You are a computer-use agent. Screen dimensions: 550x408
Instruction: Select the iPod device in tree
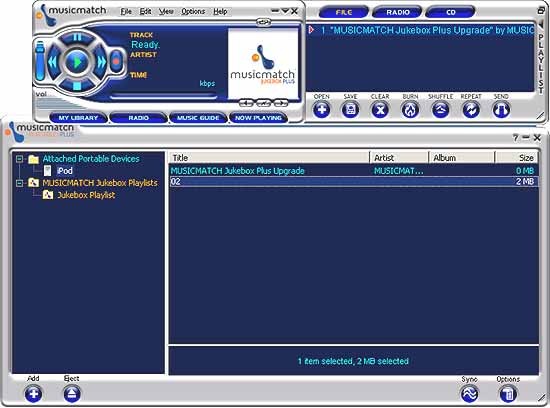(65, 171)
